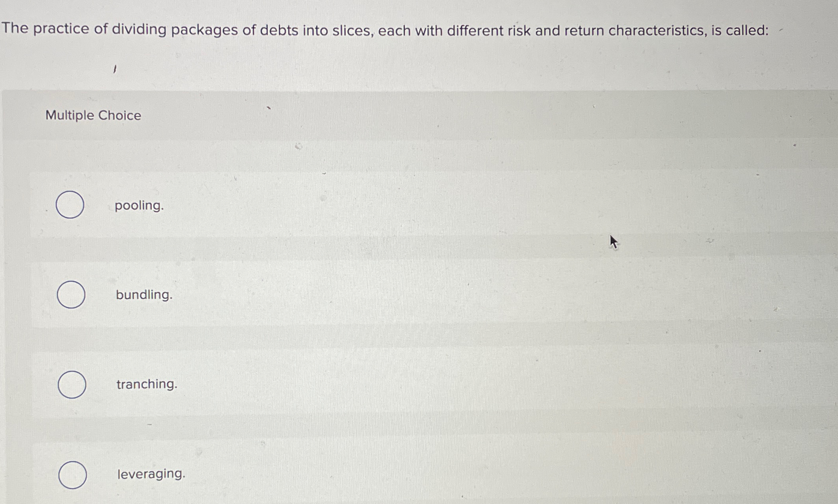Pick the second answer option circle
The width and height of the screenshot is (838, 504).
coord(71,294)
